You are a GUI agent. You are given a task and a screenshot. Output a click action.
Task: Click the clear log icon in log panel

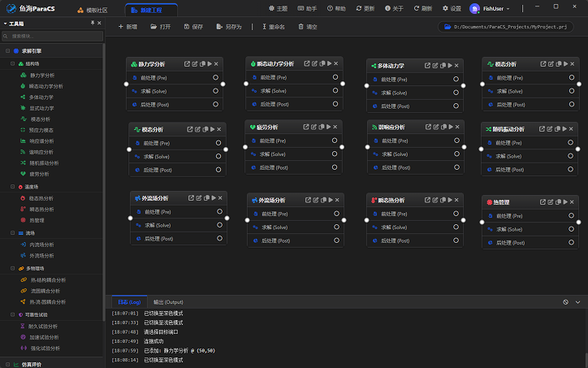(x=566, y=301)
